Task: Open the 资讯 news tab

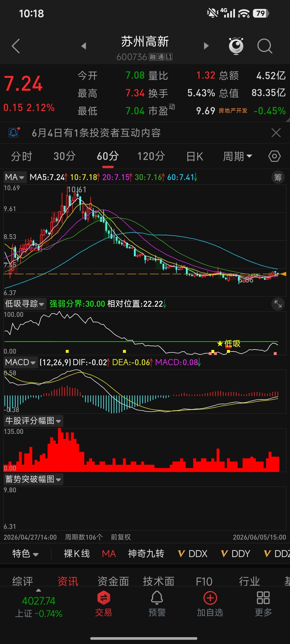Action: [68, 581]
